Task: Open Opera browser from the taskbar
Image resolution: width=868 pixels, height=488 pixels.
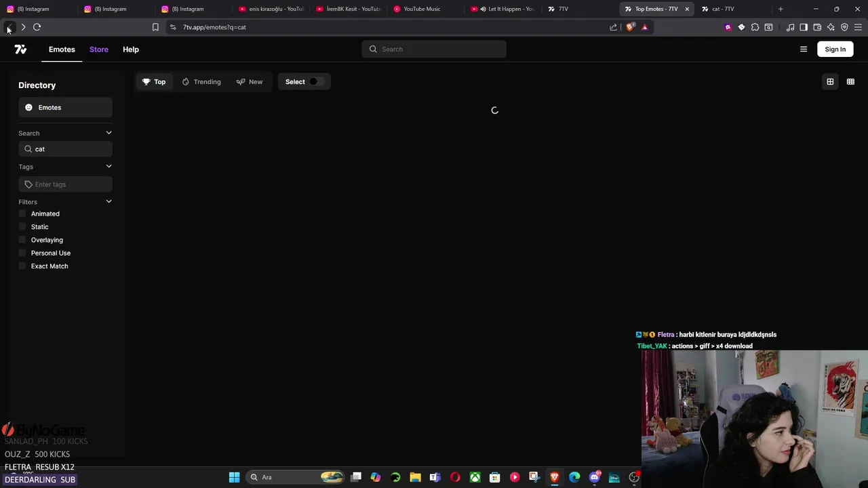Action: [x=455, y=477]
